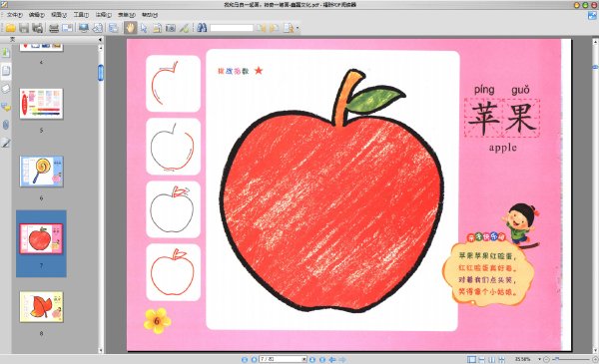Click the rotate page toolbar icon
The width and height of the screenshot is (599, 364).
pyautogui.click(x=98, y=28)
